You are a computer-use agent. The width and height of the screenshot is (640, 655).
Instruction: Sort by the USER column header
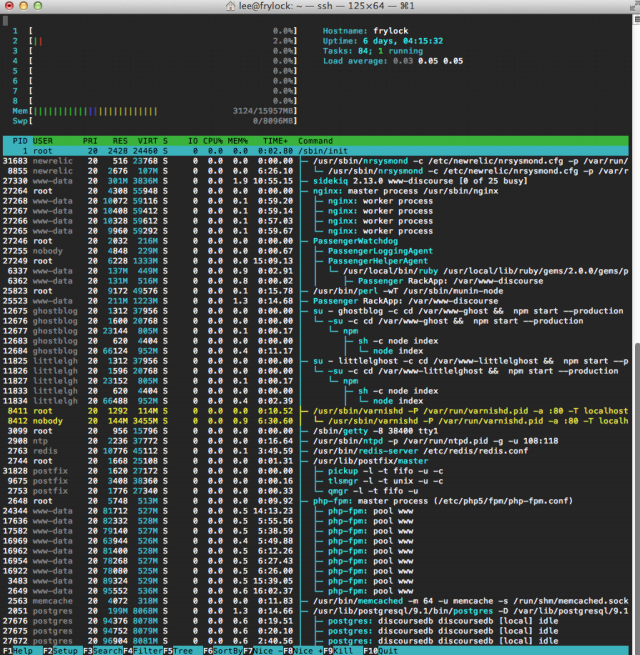tap(43, 141)
